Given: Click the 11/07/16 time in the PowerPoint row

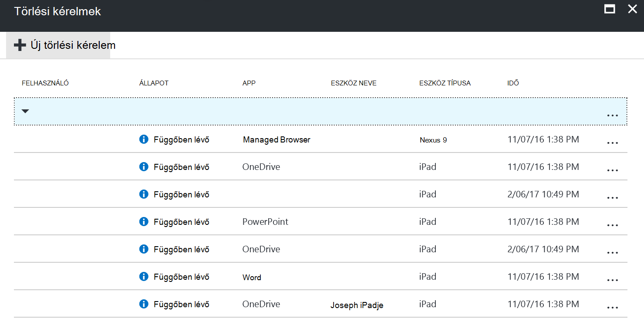Looking at the screenshot, I should coord(543,221).
